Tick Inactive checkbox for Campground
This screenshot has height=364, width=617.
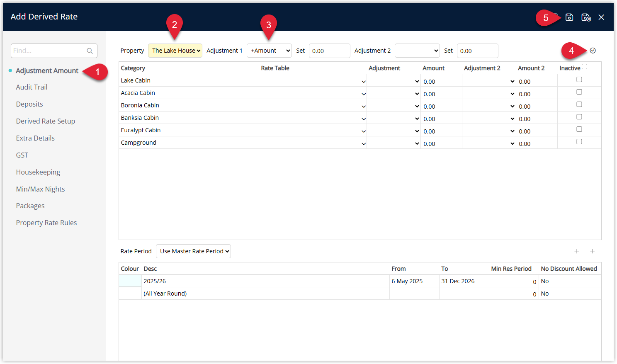(579, 142)
